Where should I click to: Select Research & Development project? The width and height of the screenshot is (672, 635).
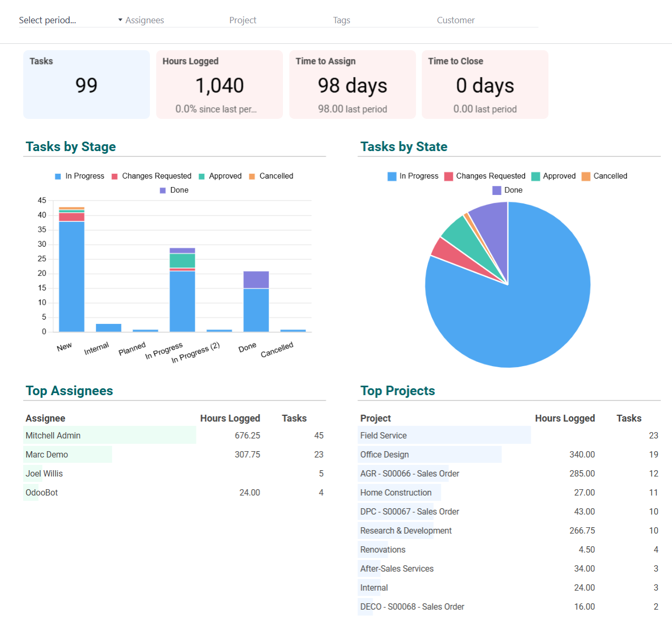click(x=406, y=530)
